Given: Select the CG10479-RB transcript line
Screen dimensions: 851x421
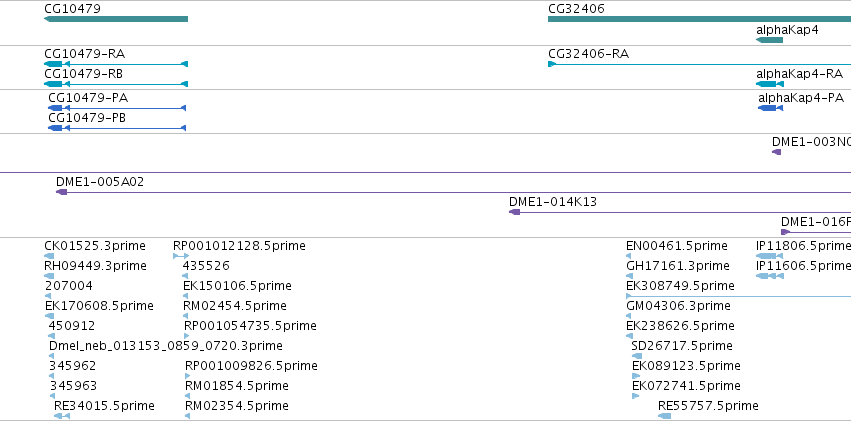Looking at the screenshot, I should coord(116,84).
